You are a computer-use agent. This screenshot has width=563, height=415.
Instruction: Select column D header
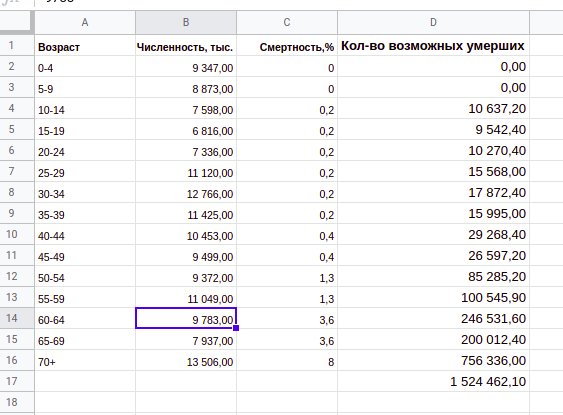tap(433, 22)
